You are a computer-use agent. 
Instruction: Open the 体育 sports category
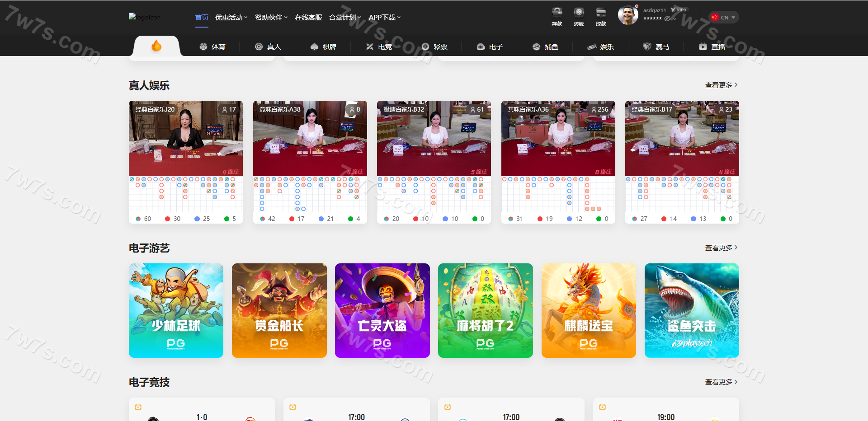212,47
